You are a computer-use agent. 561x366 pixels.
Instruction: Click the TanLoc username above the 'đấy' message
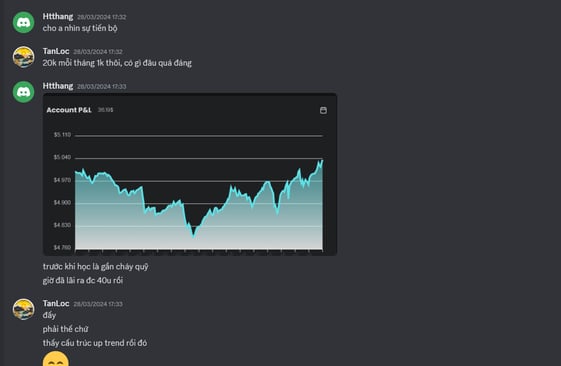tap(56, 303)
